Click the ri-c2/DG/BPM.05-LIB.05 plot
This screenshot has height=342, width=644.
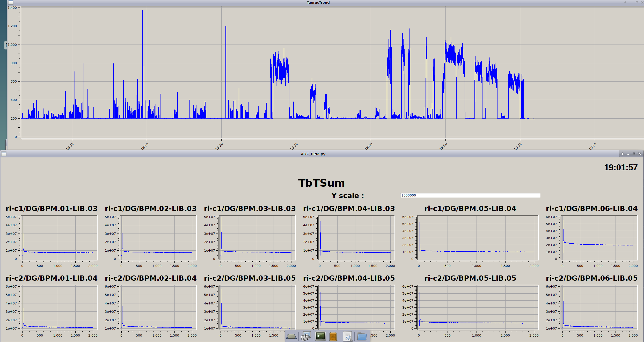tap(478, 307)
